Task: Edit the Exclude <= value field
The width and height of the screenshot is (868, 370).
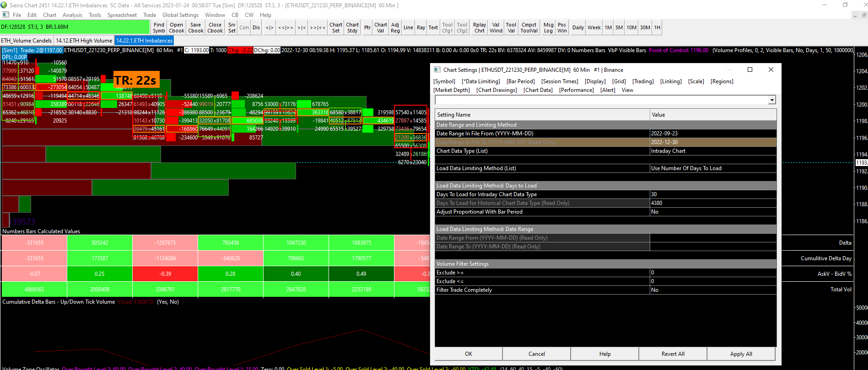Action: click(x=713, y=281)
